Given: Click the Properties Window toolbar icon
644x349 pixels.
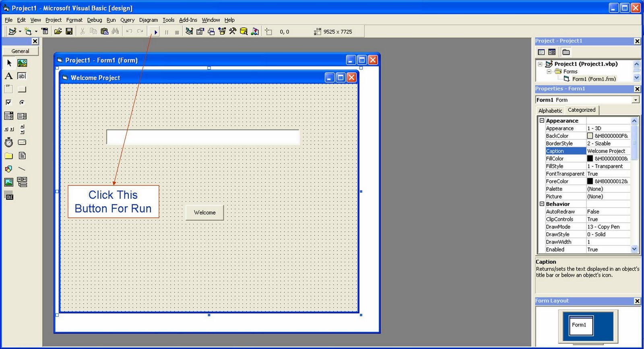Looking at the screenshot, I should tap(200, 31).
